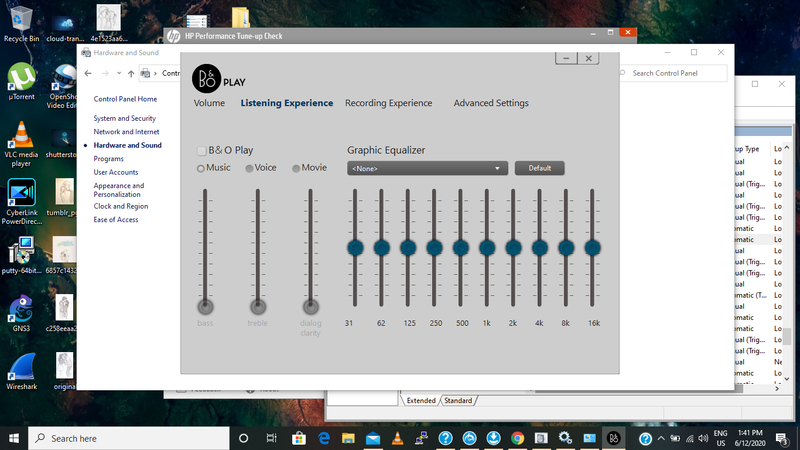Open Task View on taskbar
This screenshot has height=450, width=800.
(x=271, y=438)
